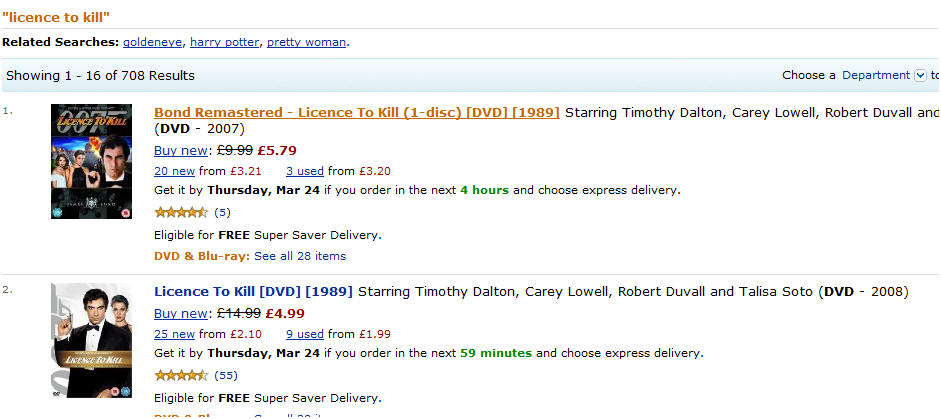The image size is (941, 419).
Task: Click the 'goldeneye' related search link
Action: [152, 43]
